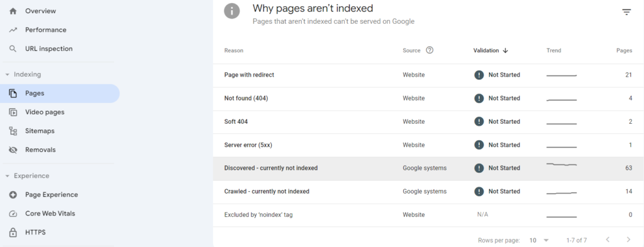Screen dimensions: 644x247
Task: Click the page count 63
Action: click(628, 168)
